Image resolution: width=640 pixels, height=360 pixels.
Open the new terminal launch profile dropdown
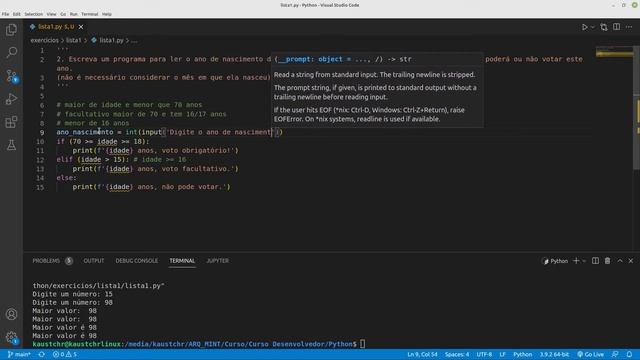584,261
